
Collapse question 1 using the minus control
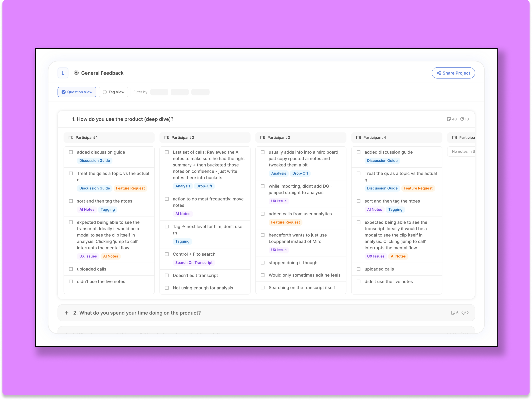point(67,119)
